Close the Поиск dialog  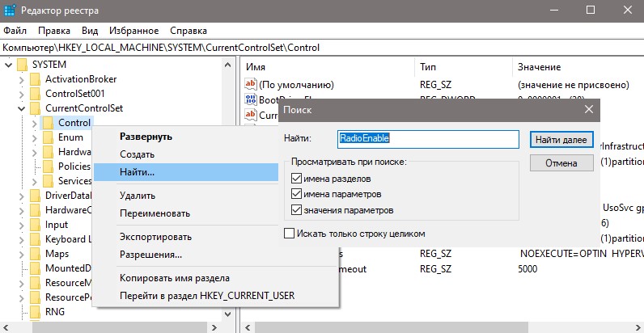588,109
